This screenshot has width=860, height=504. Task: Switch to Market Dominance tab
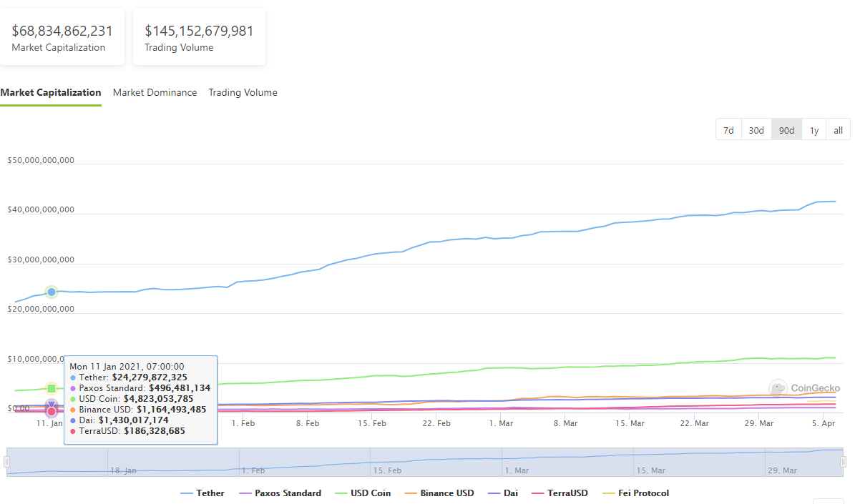click(x=155, y=92)
